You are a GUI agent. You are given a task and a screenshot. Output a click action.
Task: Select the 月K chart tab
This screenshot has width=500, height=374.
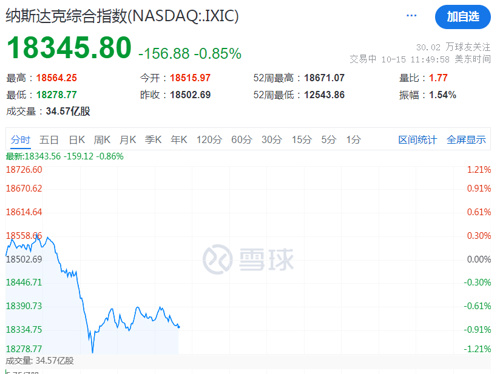click(128, 140)
